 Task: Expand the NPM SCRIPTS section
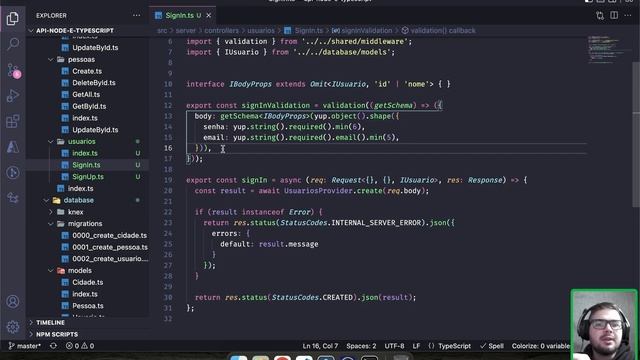coord(57,334)
